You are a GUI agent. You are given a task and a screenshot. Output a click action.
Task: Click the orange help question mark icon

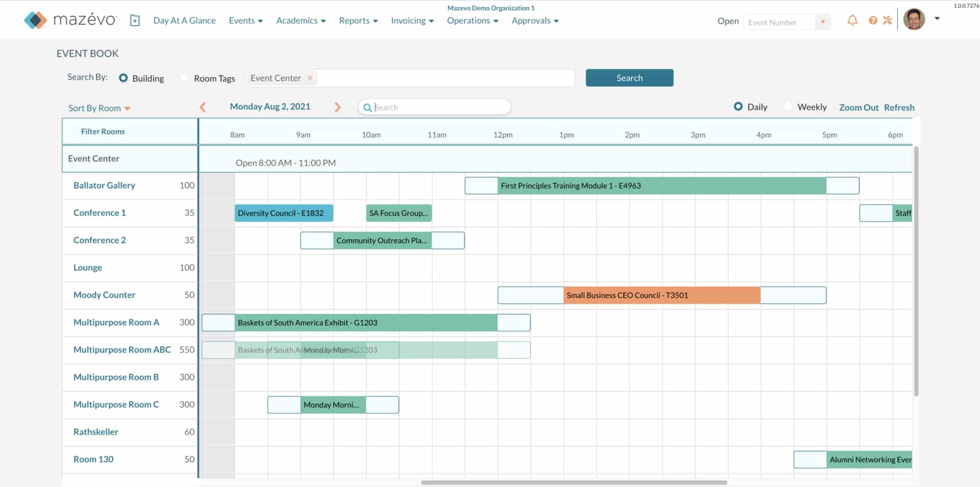click(x=873, y=21)
